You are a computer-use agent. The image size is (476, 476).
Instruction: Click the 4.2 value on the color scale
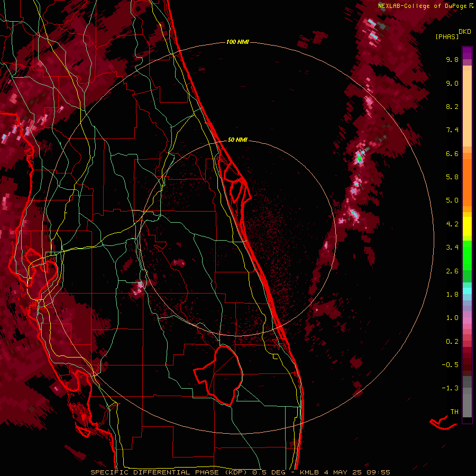coord(452,224)
